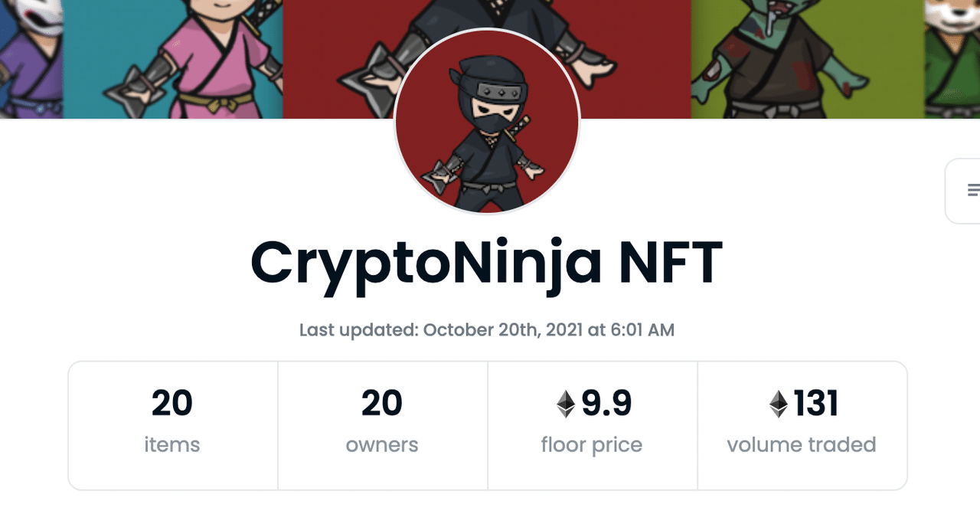Image resolution: width=980 pixels, height=514 pixels.
Task: Click the volume traded label
Action: click(802, 444)
